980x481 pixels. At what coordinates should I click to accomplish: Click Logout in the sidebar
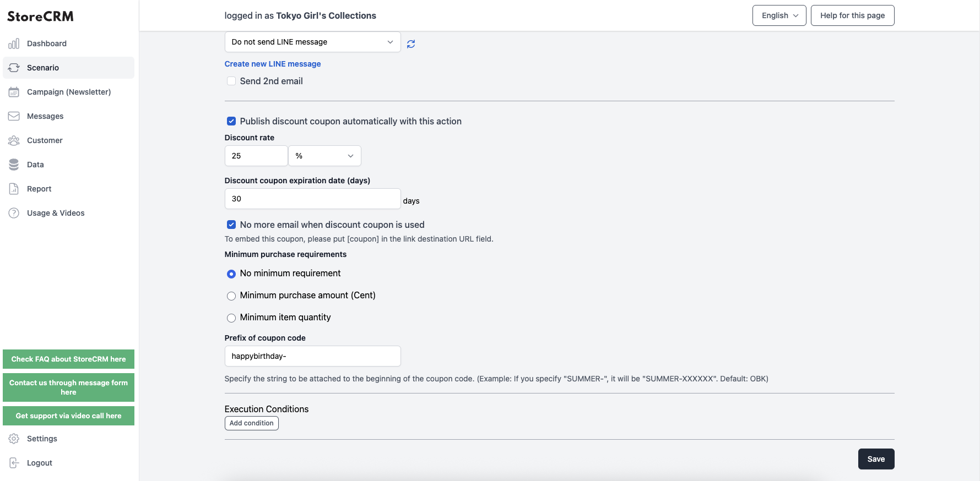68,463
